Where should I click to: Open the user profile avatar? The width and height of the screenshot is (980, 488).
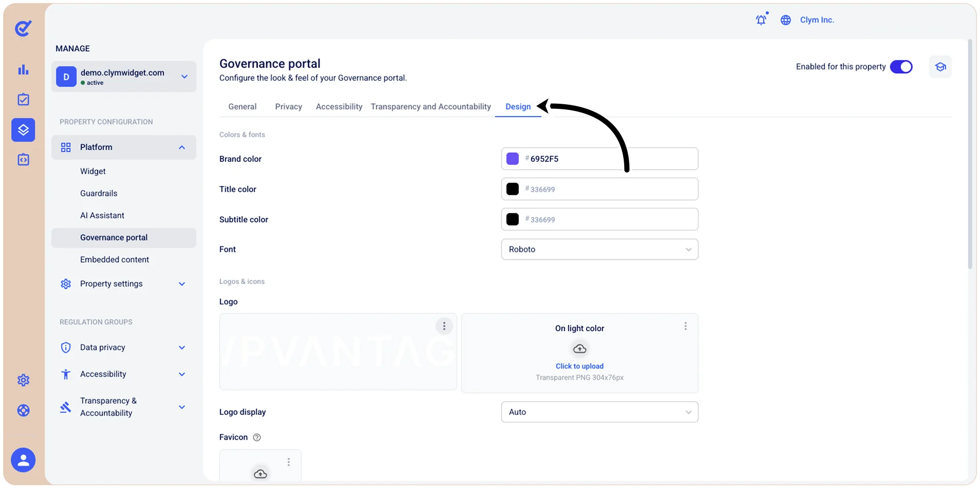pos(23,460)
